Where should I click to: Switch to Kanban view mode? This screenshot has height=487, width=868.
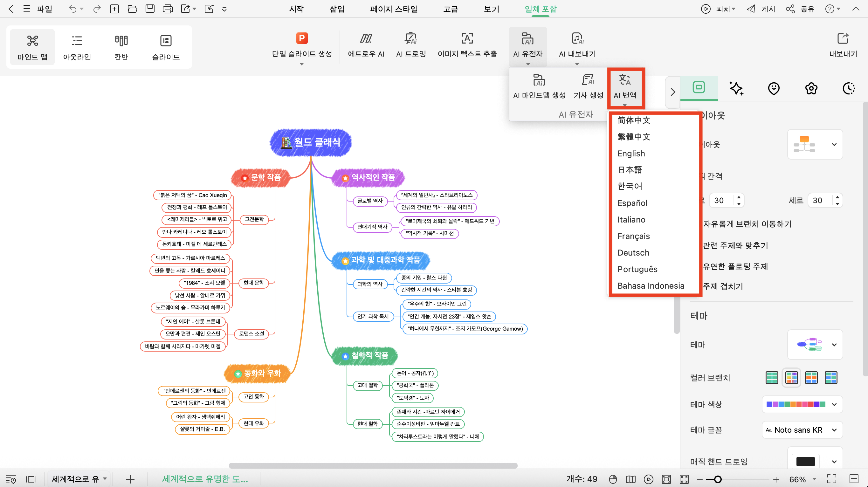point(121,47)
